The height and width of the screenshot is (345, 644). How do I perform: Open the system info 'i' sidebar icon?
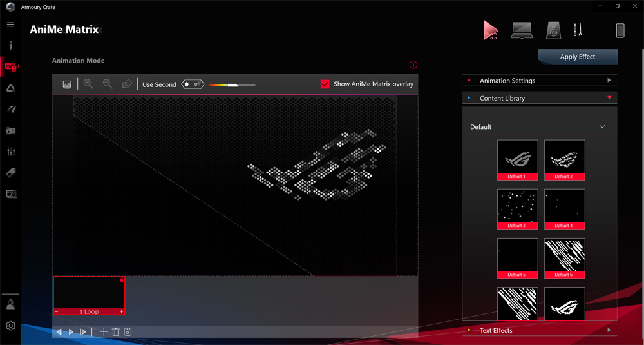point(11,45)
